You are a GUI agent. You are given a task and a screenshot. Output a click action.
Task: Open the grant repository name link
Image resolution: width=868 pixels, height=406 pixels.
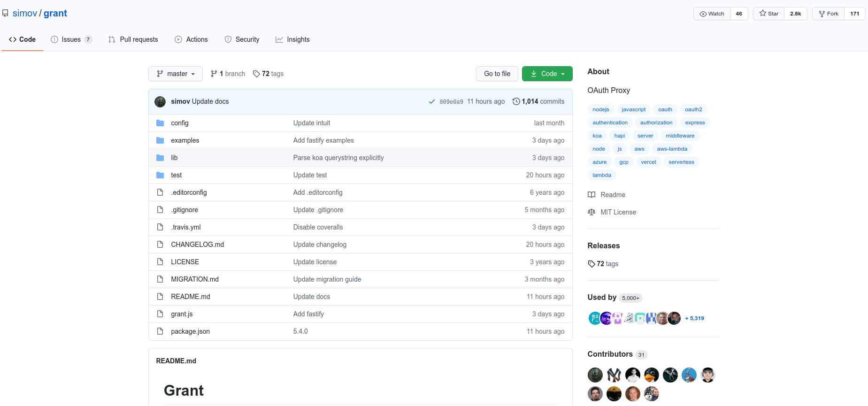(55, 13)
